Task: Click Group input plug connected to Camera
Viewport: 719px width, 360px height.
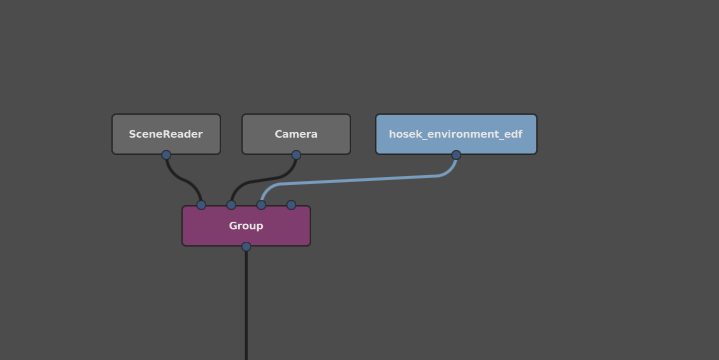Action: tap(231, 205)
